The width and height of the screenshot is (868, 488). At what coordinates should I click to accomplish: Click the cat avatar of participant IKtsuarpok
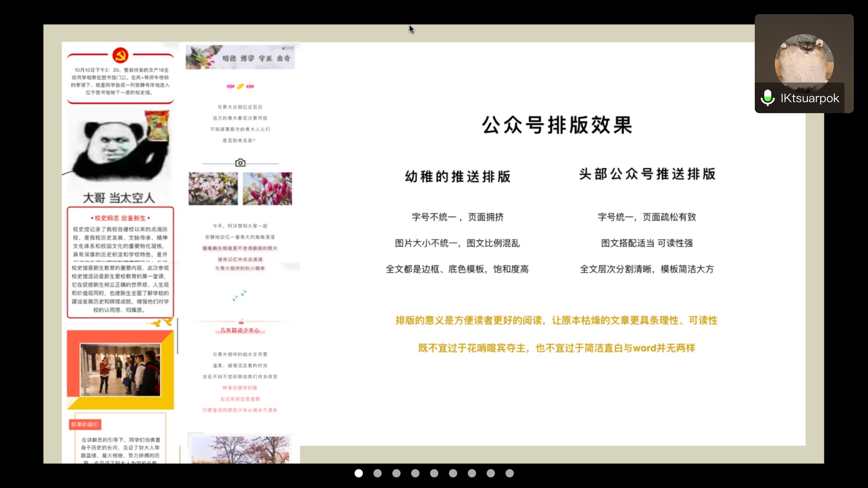pos(804,62)
